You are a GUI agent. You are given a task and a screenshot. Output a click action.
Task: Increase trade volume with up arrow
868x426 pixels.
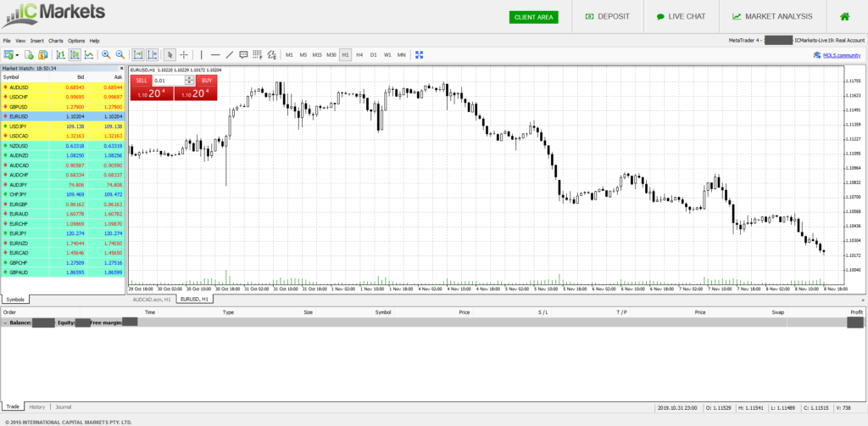tap(190, 78)
